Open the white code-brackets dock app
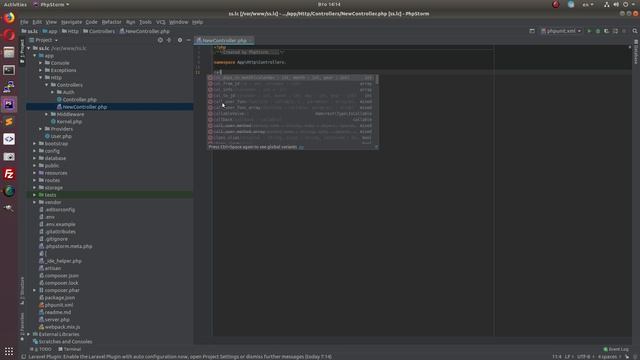The height and width of the screenshot is (360, 640). coord(9,139)
